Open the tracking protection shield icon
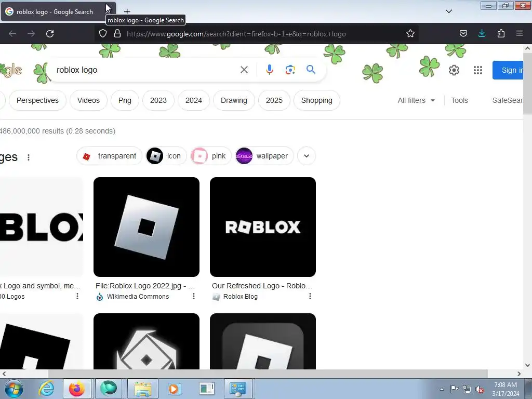This screenshot has width=532, height=399. (x=103, y=34)
